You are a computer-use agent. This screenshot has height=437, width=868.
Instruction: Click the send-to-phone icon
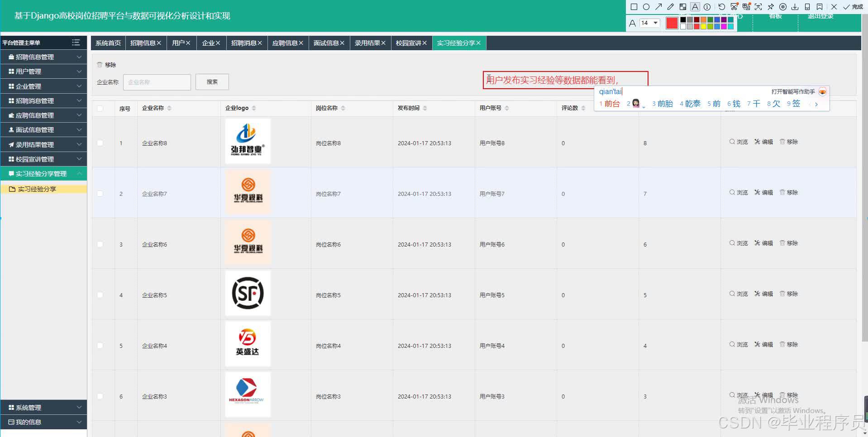[x=807, y=7]
